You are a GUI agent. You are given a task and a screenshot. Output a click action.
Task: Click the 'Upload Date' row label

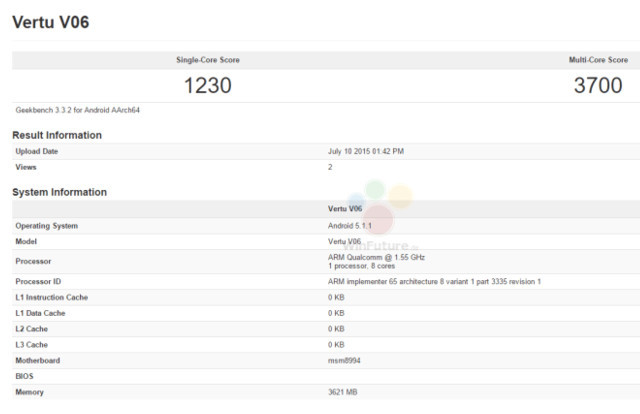[37, 151]
